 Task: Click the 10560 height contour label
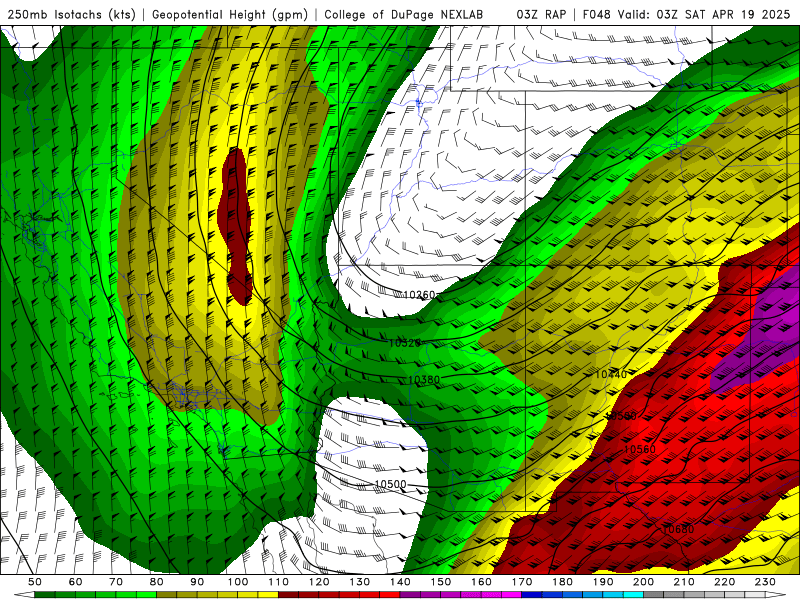tap(640, 449)
